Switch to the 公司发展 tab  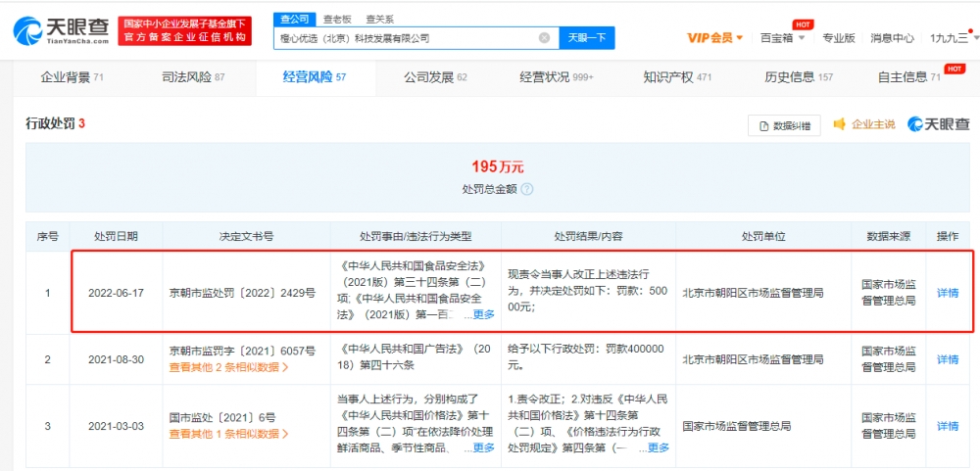(436, 77)
